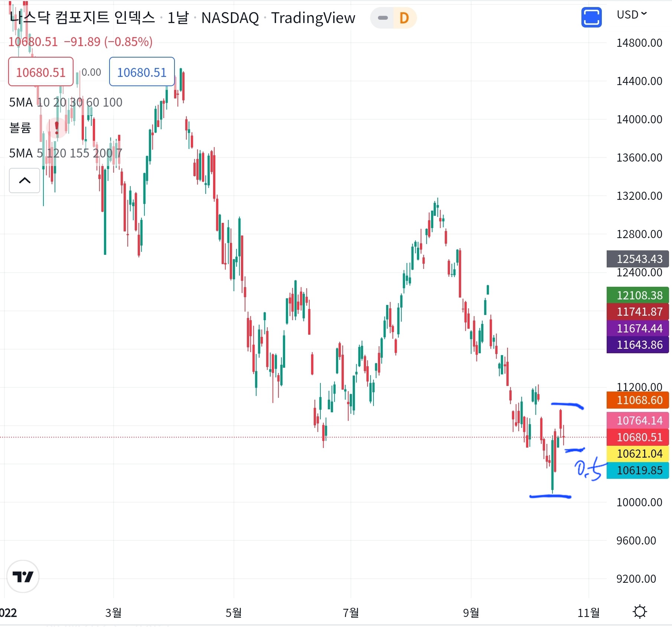Select the 볼륨 volume indicator label
Screen dimensions: 672x627
coord(20,127)
